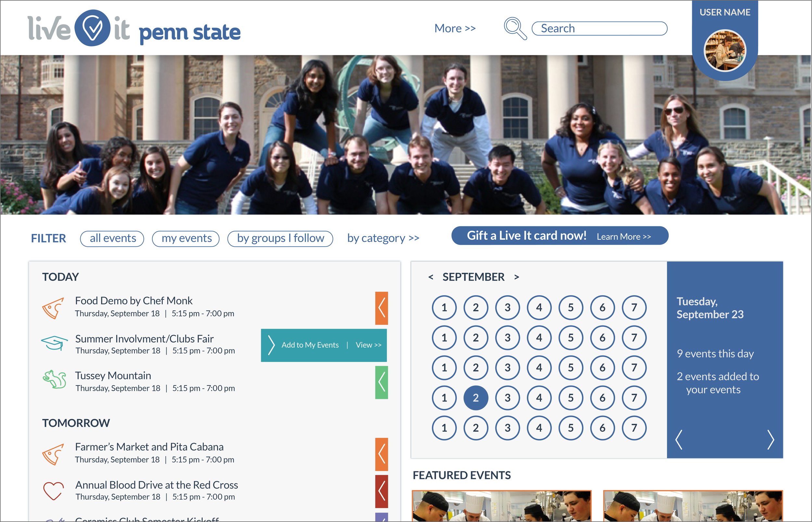Open the More >> menu
The height and width of the screenshot is (522, 812).
455,28
